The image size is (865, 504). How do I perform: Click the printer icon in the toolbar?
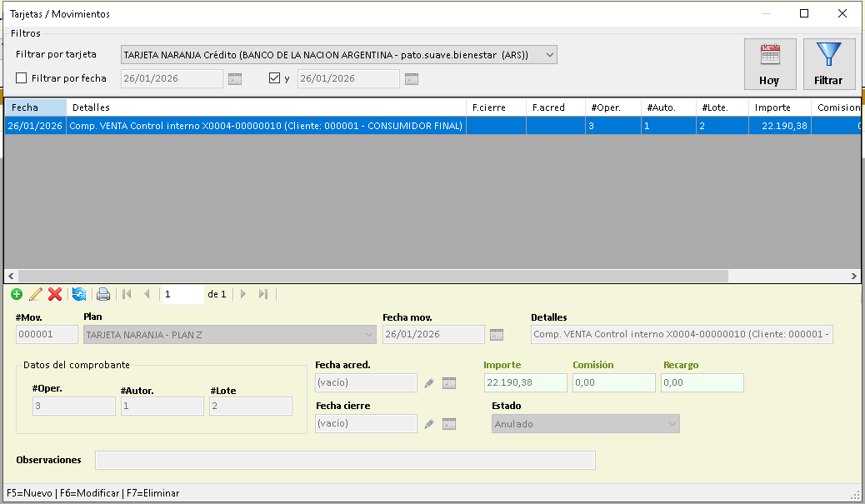103,294
